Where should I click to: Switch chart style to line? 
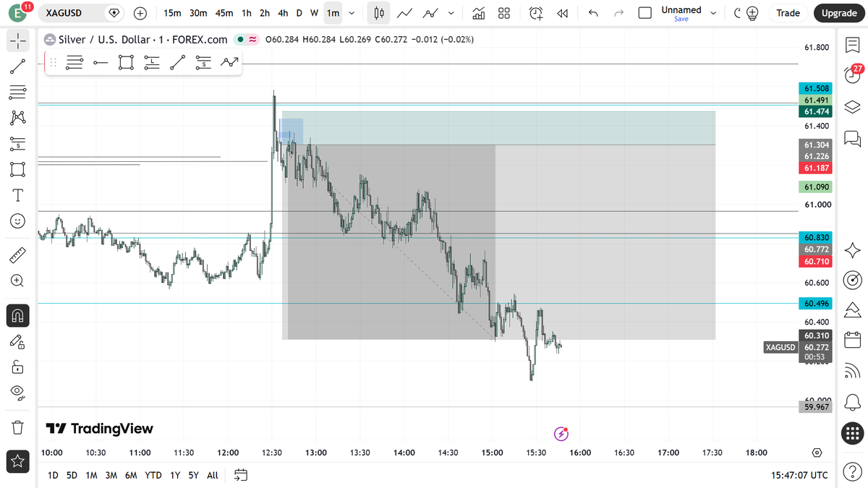[x=405, y=13]
